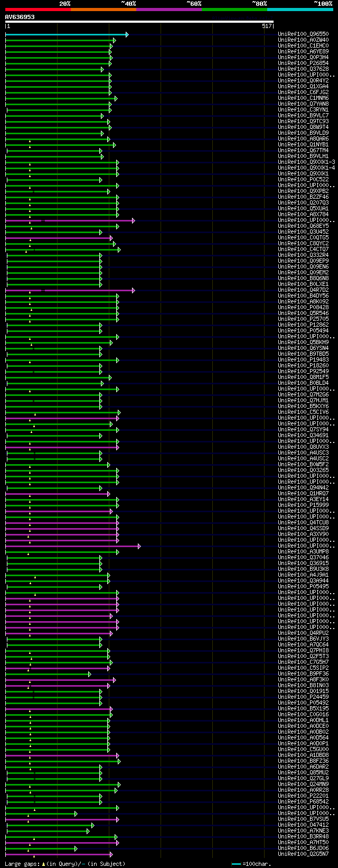
Task: Select hit label UniRef100_P92549
Action: (303, 372)
